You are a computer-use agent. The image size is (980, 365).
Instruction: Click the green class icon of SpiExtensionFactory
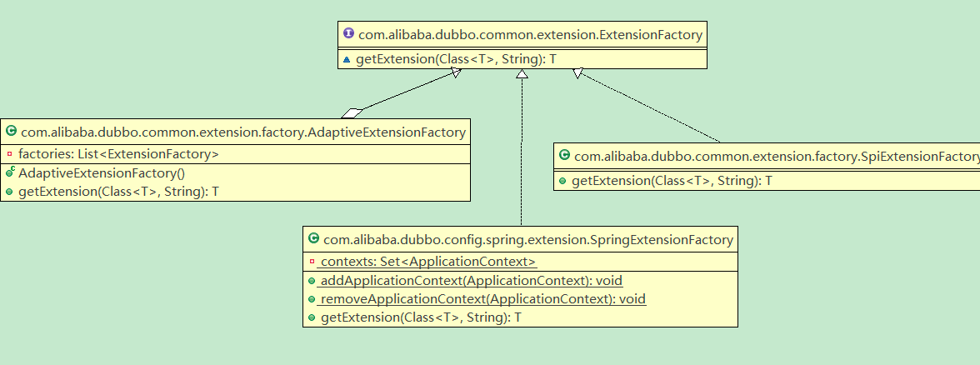tap(564, 156)
